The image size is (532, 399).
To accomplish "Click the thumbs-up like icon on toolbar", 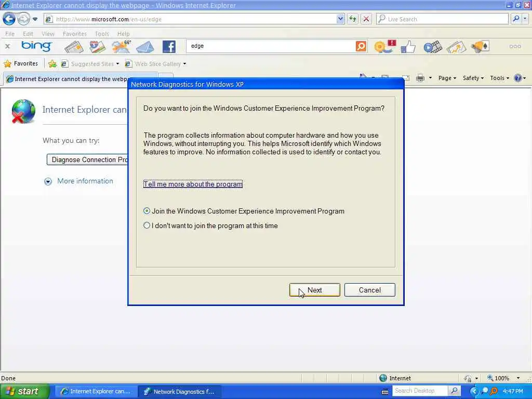I will coord(408,47).
